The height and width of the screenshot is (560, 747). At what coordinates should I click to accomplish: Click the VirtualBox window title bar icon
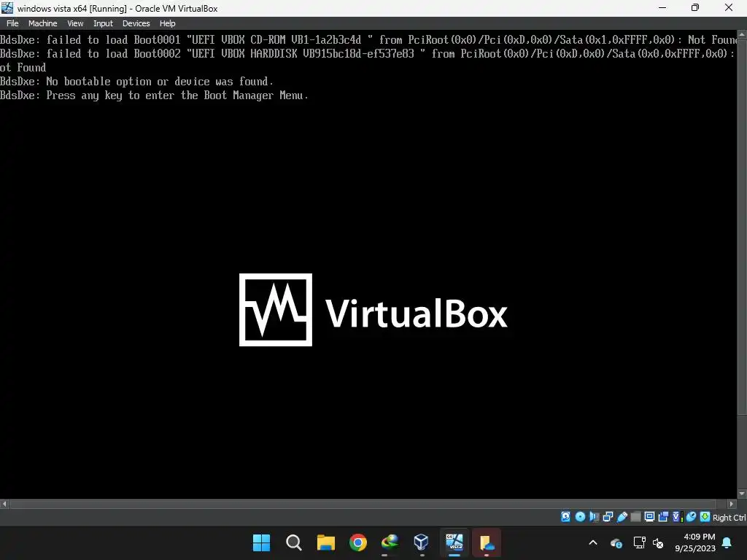click(7, 7)
